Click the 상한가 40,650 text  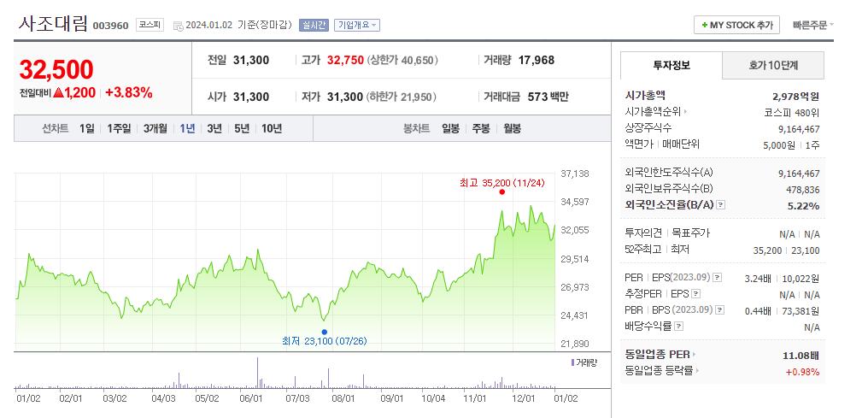pyautogui.click(x=402, y=61)
